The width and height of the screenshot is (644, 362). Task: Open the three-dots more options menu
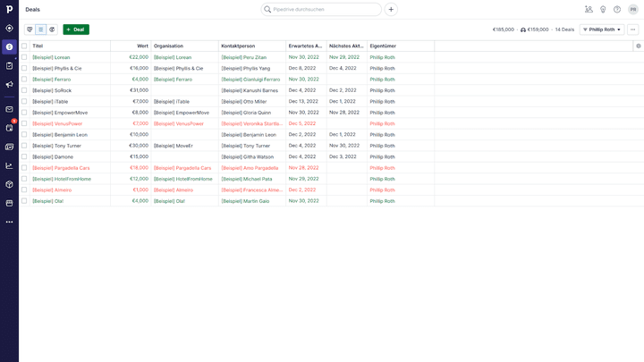[x=633, y=29]
